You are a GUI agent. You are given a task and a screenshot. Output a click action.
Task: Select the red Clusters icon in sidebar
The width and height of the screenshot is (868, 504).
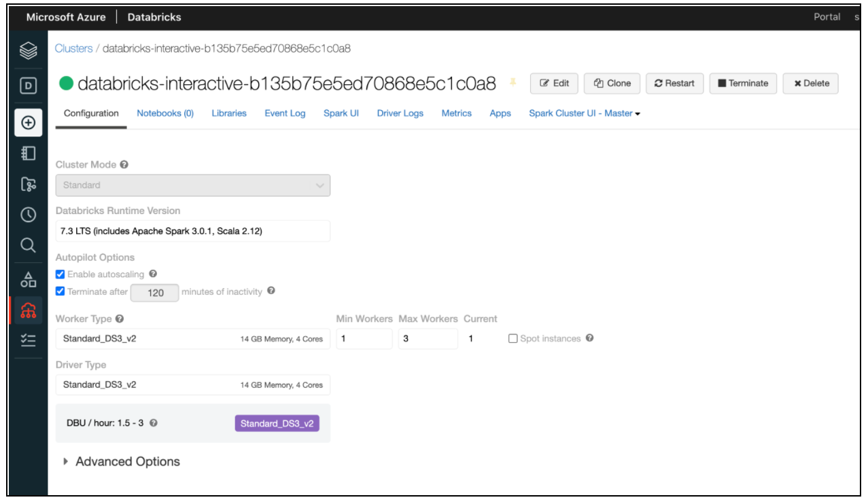click(x=28, y=310)
